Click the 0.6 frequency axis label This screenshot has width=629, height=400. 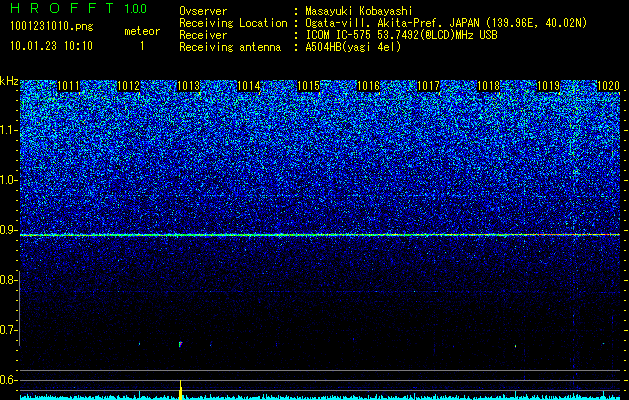point(9,380)
